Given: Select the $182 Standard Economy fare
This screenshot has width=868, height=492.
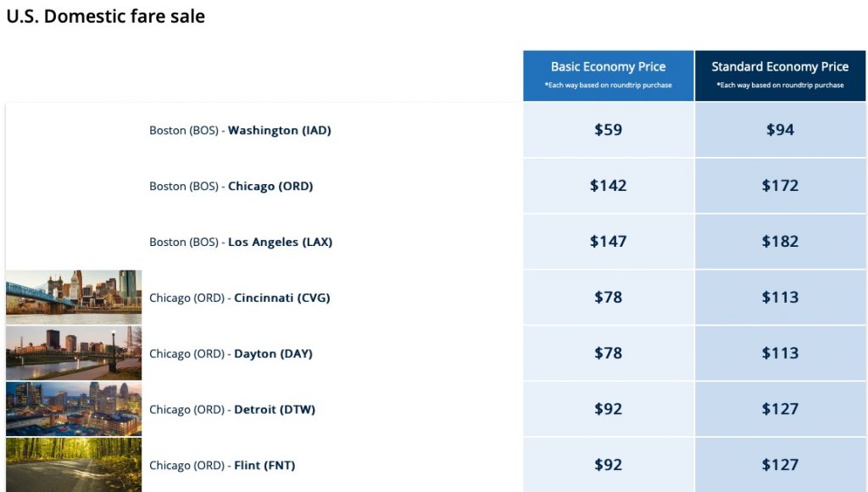Looking at the screenshot, I should (780, 242).
